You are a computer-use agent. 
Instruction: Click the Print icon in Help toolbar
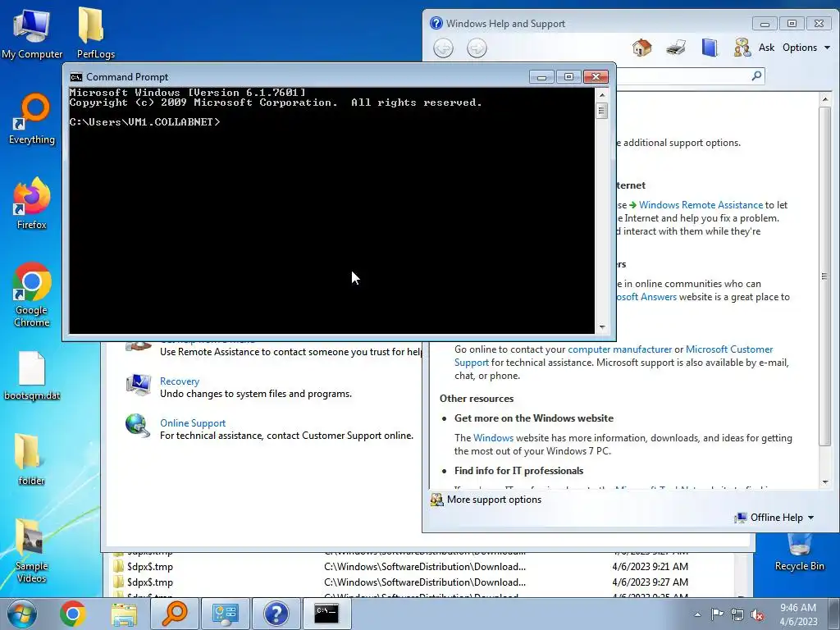point(676,48)
